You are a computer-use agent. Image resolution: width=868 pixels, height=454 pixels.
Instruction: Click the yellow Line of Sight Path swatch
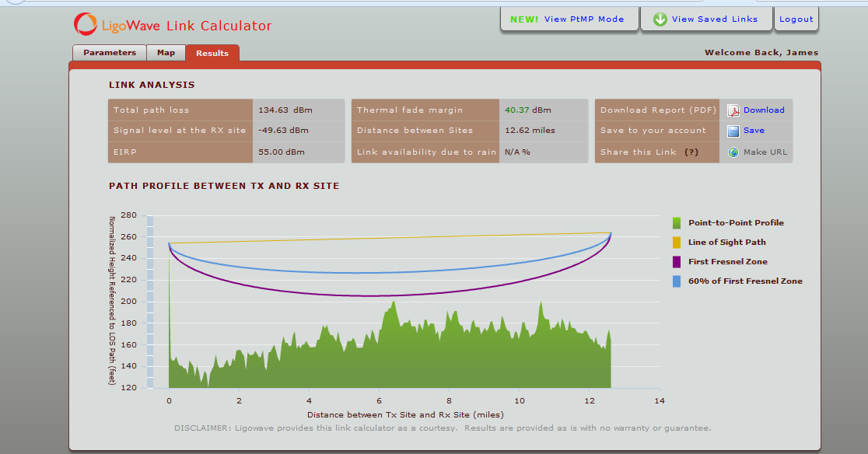pyautogui.click(x=677, y=243)
